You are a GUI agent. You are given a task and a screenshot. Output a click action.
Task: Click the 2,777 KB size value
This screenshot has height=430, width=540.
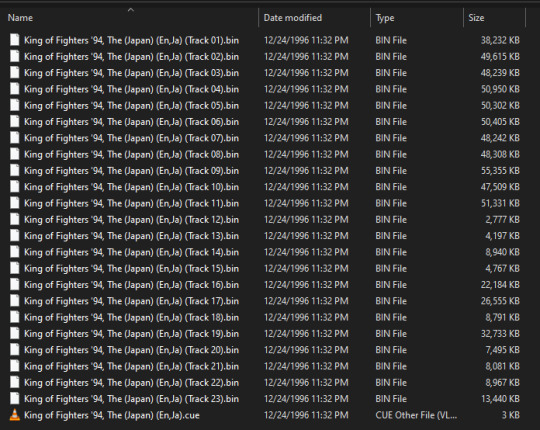point(502,219)
